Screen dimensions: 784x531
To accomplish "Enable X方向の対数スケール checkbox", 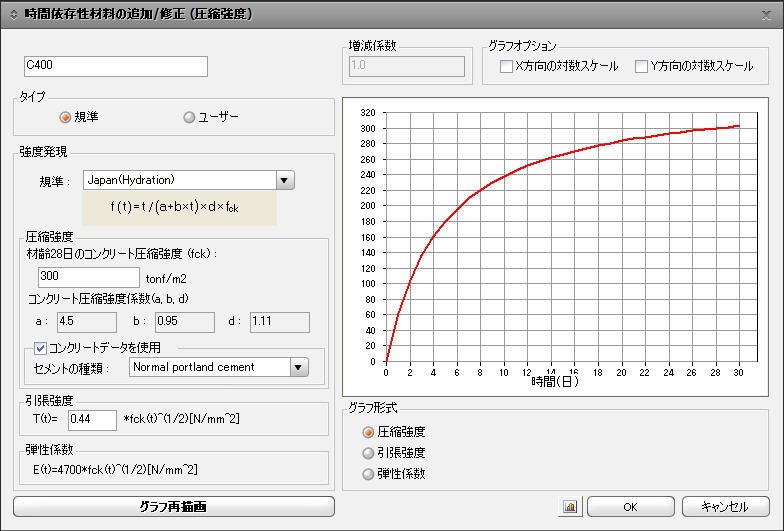I will point(506,67).
